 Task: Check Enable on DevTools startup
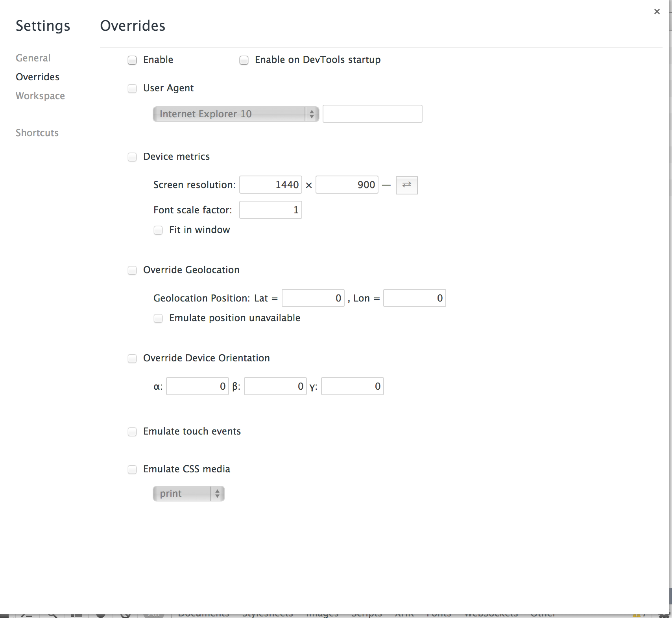pyautogui.click(x=244, y=60)
